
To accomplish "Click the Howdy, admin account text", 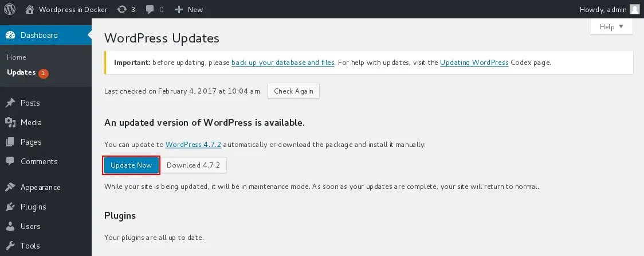I will (603, 9).
